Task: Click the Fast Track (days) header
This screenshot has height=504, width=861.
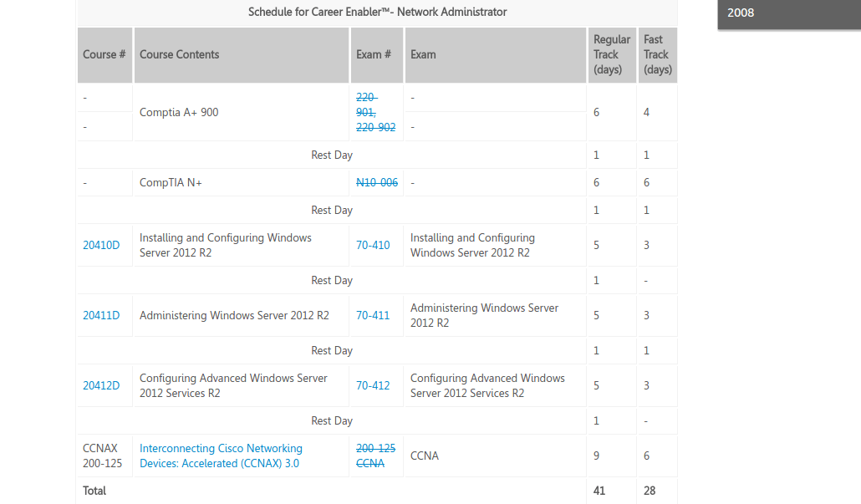Action: pyautogui.click(x=657, y=55)
